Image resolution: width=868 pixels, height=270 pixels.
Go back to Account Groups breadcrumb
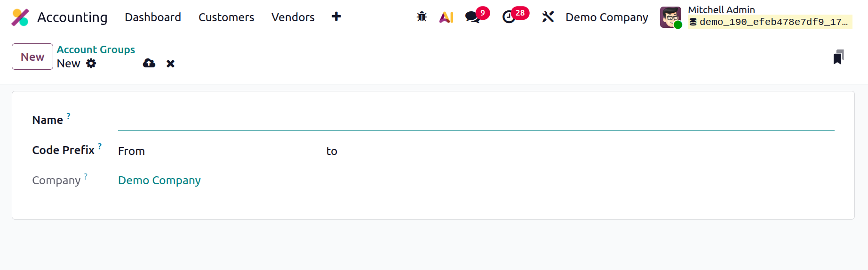(x=96, y=49)
